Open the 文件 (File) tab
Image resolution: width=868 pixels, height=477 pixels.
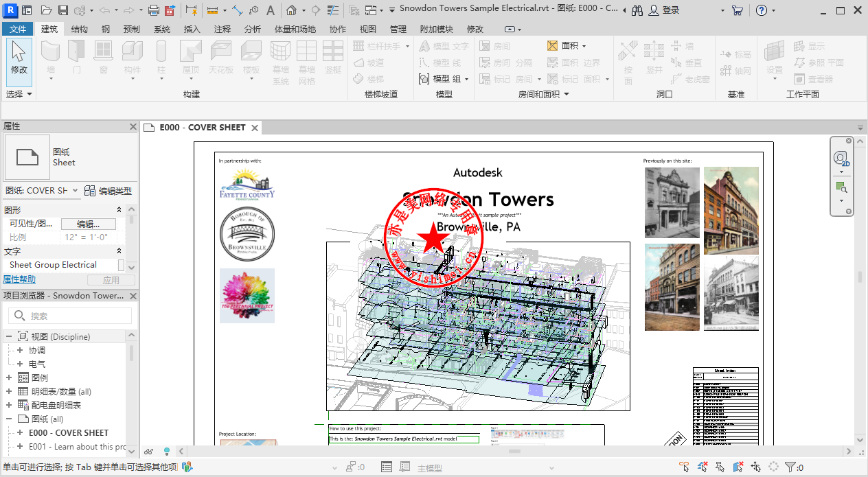[18, 30]
